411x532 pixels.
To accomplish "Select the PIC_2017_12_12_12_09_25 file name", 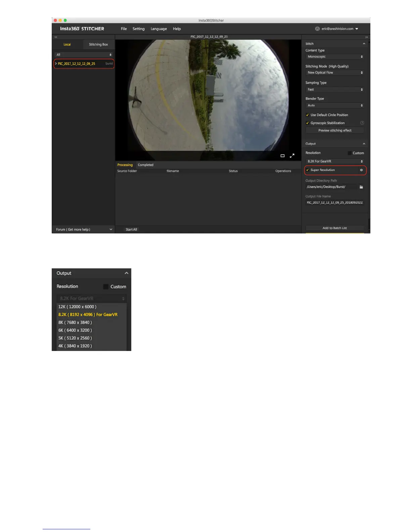I will coord(77,63).
